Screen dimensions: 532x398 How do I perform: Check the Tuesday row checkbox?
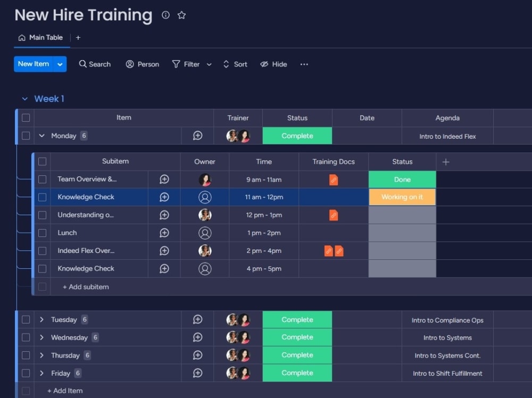click(26, 319)
